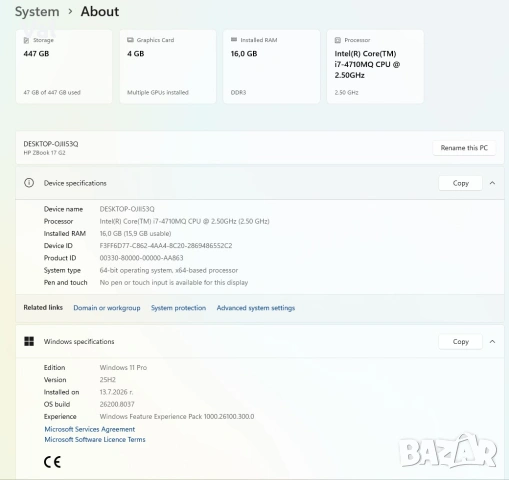Select the 16,0 GB Installed RAM card

point(271,67)
